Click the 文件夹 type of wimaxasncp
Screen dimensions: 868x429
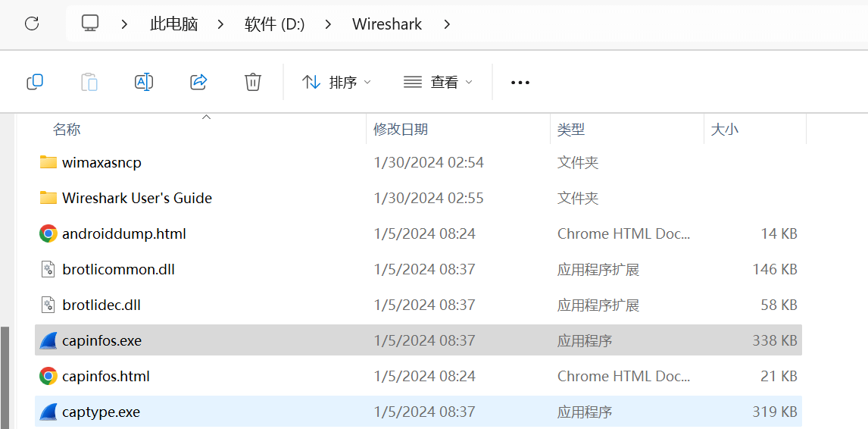578,162
